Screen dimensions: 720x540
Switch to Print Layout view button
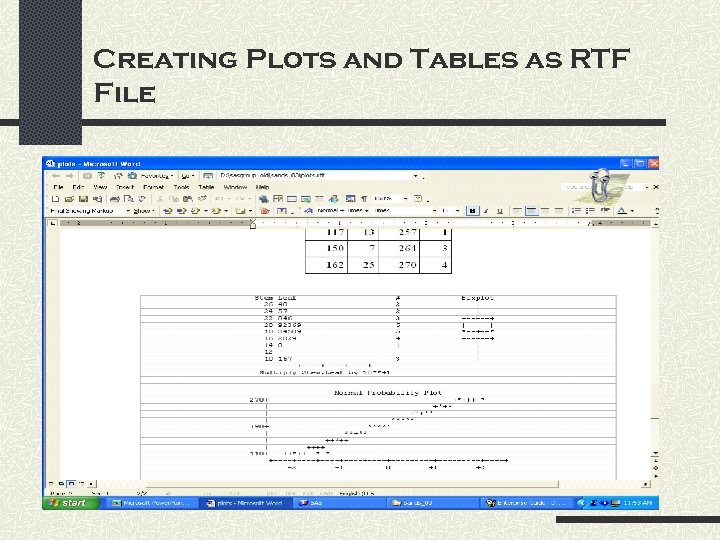71,484
